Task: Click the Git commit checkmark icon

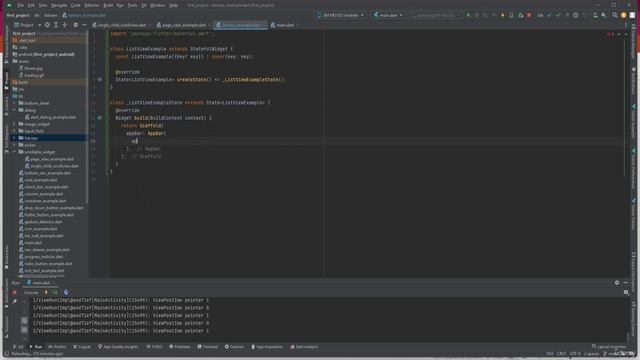Action: (558, 15)
